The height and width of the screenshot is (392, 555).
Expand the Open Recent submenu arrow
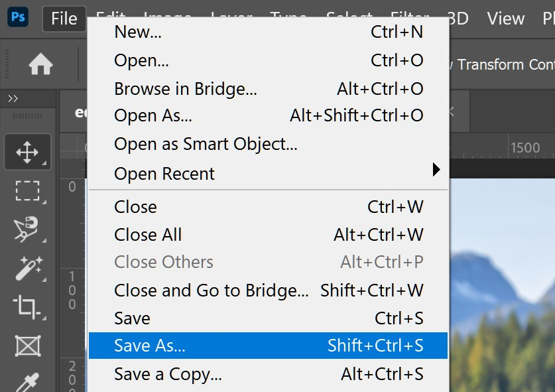pos(436,170)
